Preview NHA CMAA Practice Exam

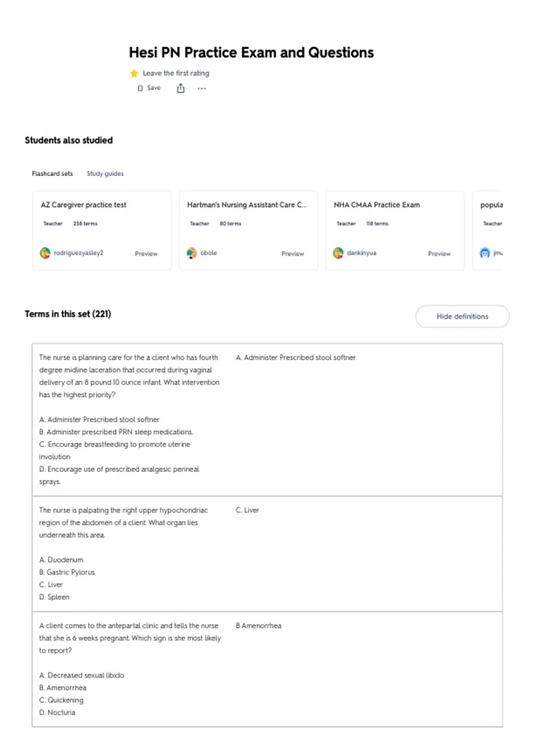click(x=439, y=253)
